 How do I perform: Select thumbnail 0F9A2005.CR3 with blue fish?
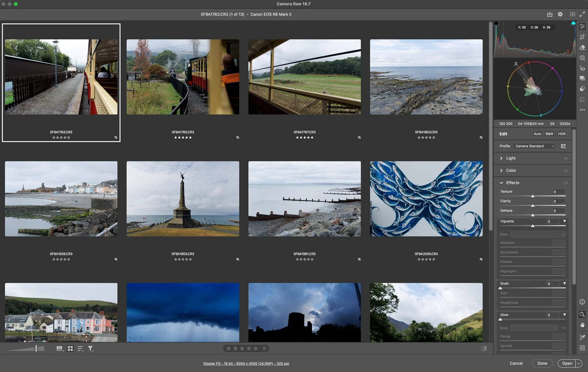[x=426, y=199]
